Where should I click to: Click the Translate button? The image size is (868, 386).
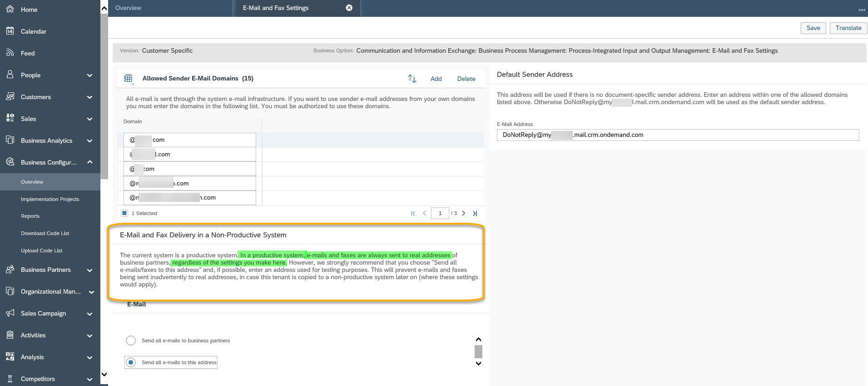(x=848, y=28)
